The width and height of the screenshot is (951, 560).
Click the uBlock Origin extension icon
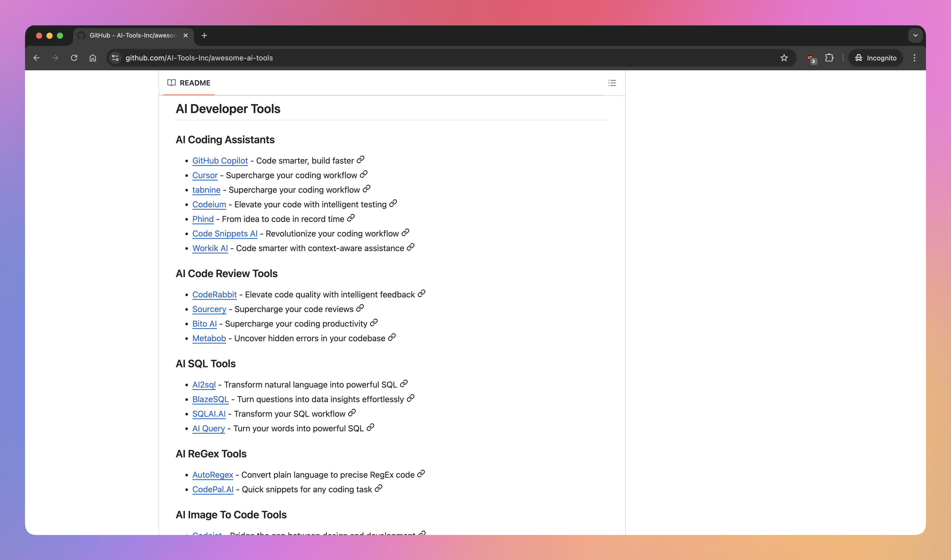(810, 58)
